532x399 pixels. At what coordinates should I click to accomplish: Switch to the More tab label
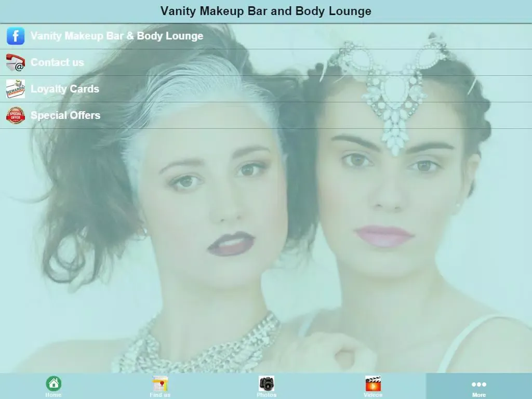[479, 395]
